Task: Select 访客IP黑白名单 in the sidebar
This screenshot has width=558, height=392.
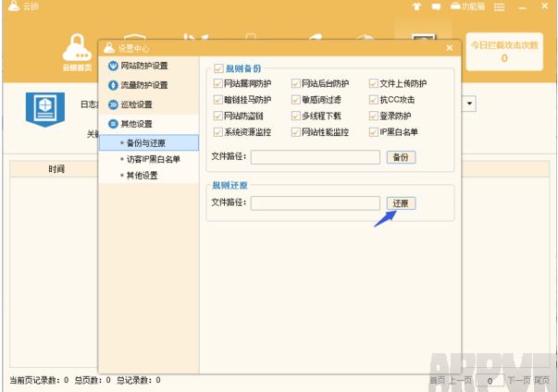Action: (x=153, y=159)
